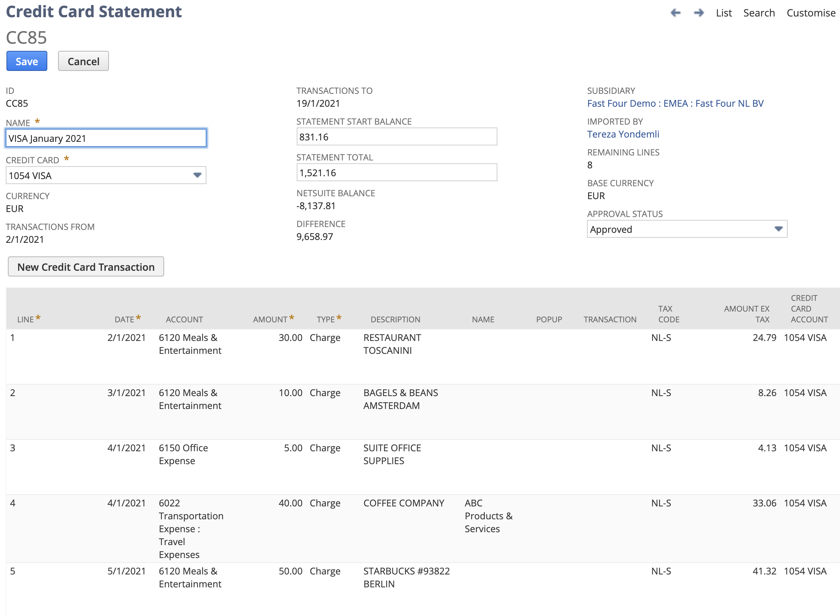Customise the statement form
Image resolution: width=840 pixels, height=616 pixels.
(x=811, y=12)
